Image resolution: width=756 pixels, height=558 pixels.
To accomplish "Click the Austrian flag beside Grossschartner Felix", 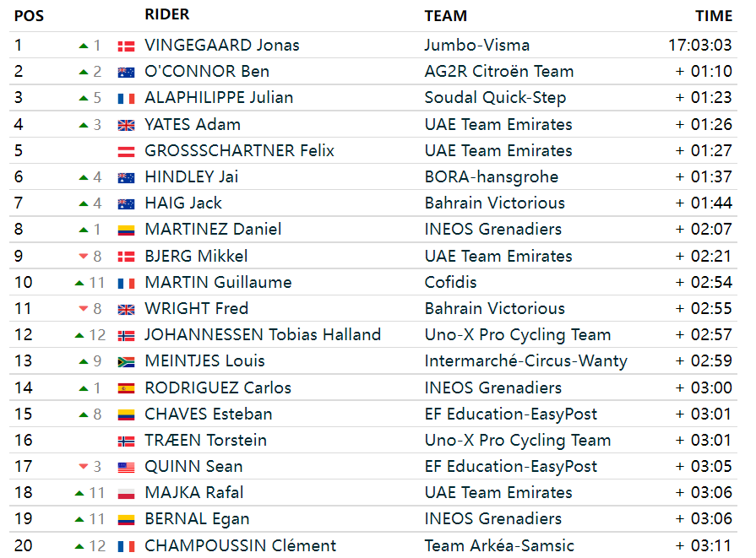I will tap(126, 152).
